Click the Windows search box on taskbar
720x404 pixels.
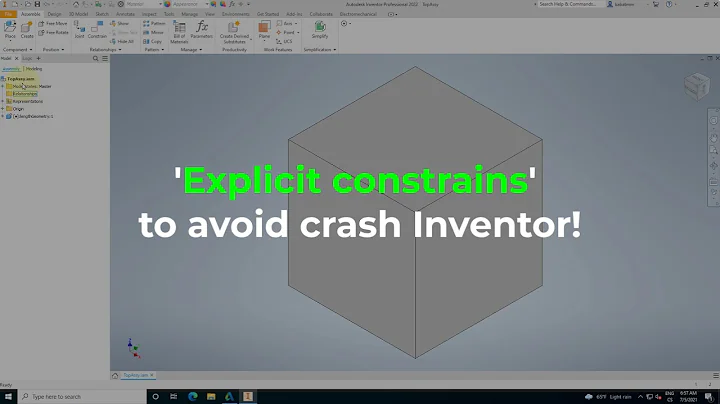coord(83,397)
